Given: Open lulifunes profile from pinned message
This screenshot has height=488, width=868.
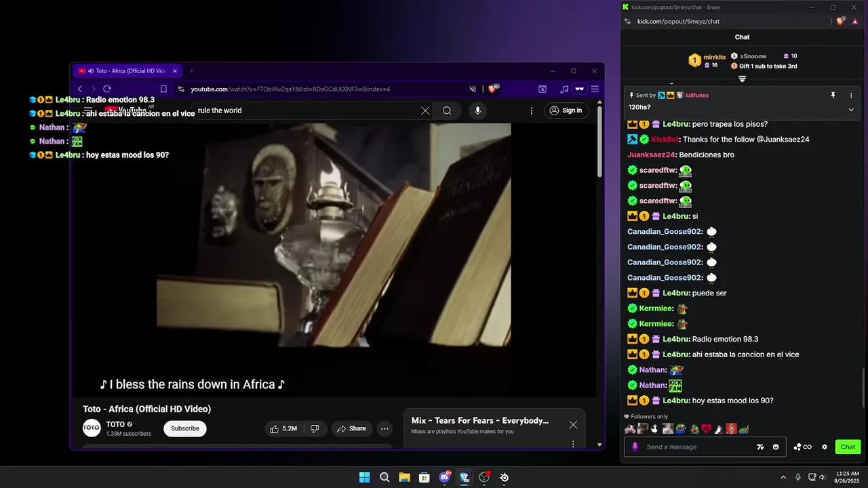Looking at the screenshot, I should click(697, 96).
